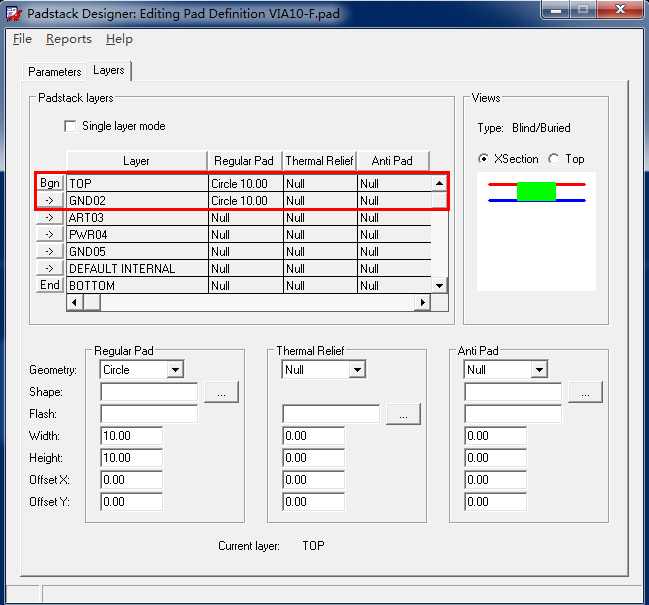Viewport: 649px width, 605px height.
Task: Click TOP row Thermal Relief Null cell
Action: pos(320,183)
